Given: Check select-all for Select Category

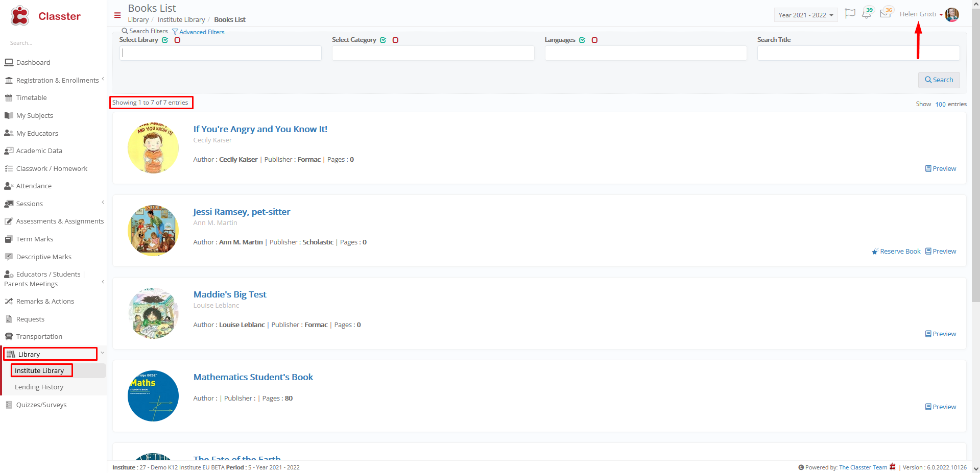Looking at the screenshot, I should 383,40.
